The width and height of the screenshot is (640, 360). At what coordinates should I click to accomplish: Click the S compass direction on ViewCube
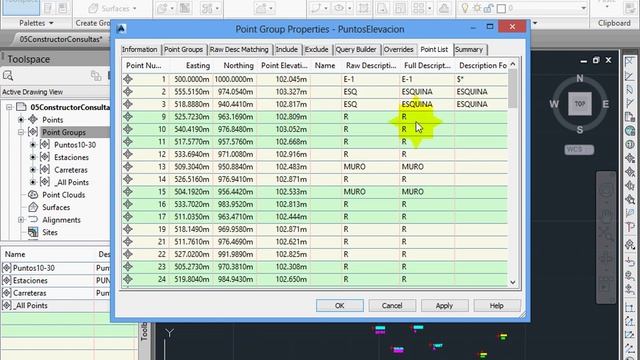tap(580, 130)
